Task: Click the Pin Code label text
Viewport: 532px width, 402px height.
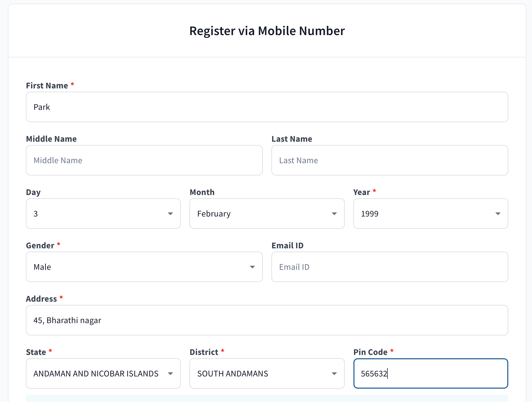Action: coord(370,352)
